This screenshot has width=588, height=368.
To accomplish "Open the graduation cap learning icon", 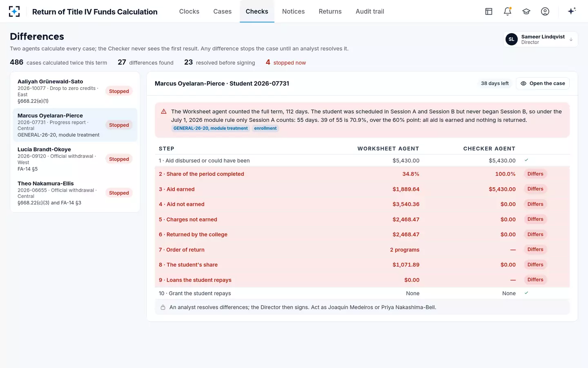I will [526, 11].
